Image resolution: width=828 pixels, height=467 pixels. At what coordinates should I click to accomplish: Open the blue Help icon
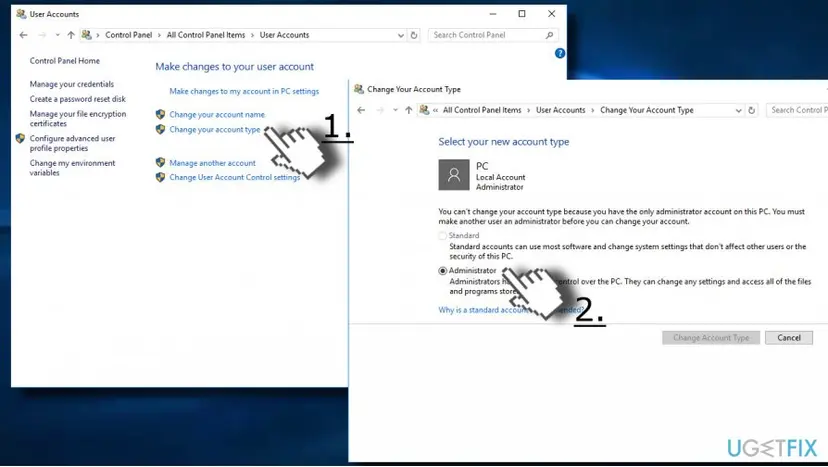point(560,53)
